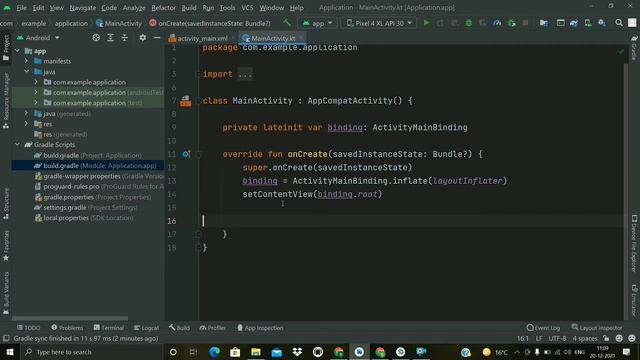Image resolution: width=640 pixels, height=360 pixels.
Task: Open the TODO tool window
Action: tap(29, 328)
